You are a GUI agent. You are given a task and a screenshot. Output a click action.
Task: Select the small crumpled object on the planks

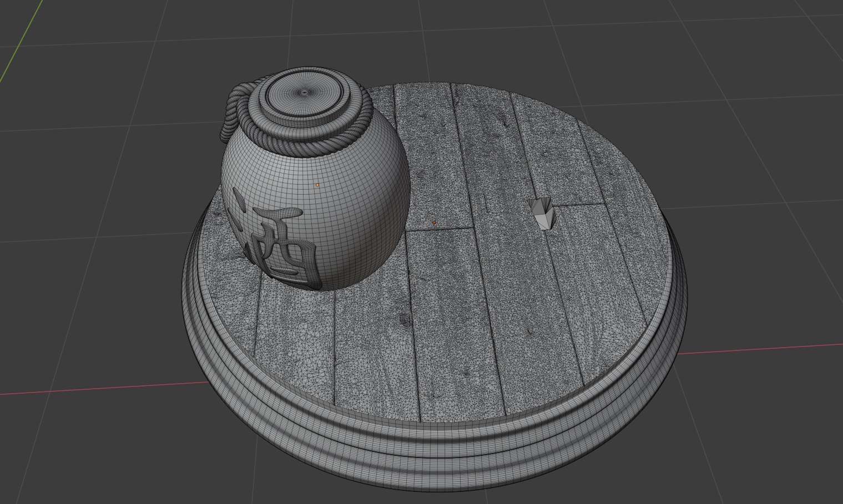542,213
